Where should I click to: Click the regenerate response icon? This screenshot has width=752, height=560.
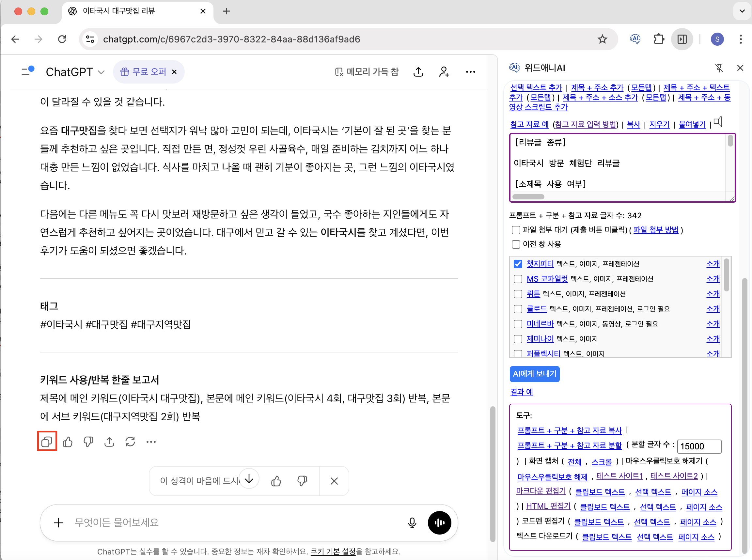click(x=130, y=442)
